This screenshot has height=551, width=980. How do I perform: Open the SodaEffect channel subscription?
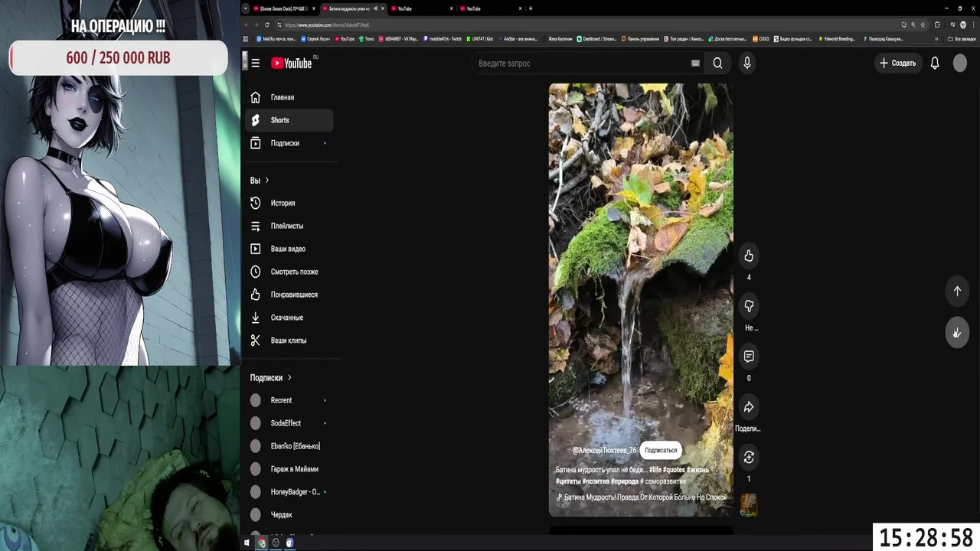click(x=289, y=423)
